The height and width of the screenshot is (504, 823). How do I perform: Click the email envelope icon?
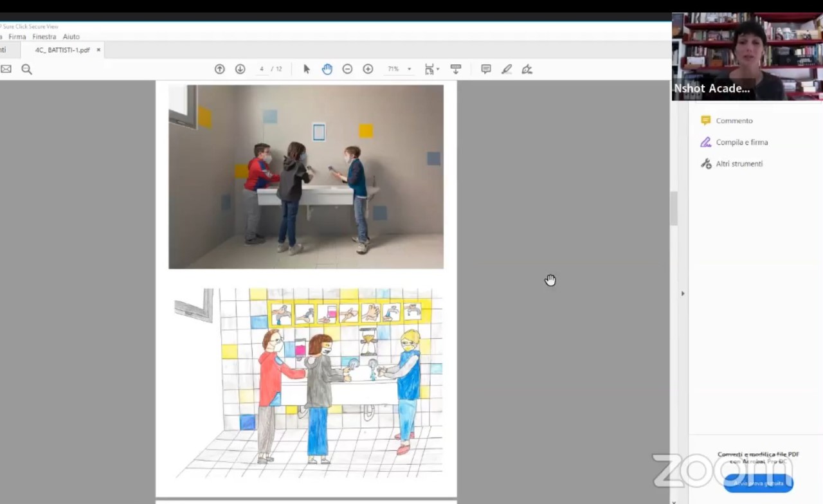(6, 69)
